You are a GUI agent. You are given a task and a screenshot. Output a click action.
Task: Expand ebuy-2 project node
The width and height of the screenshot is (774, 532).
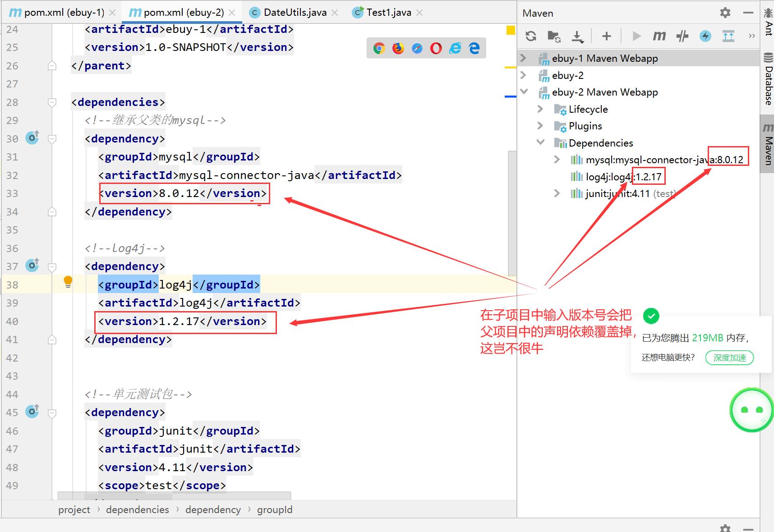click(x=523, y=75)
